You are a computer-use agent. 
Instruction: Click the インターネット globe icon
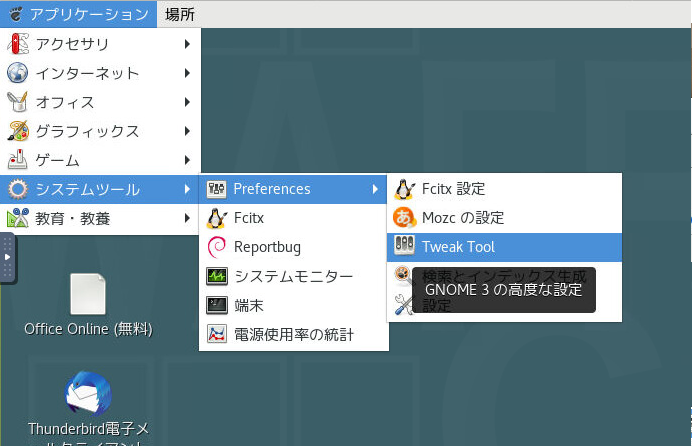tap(18, 73)
